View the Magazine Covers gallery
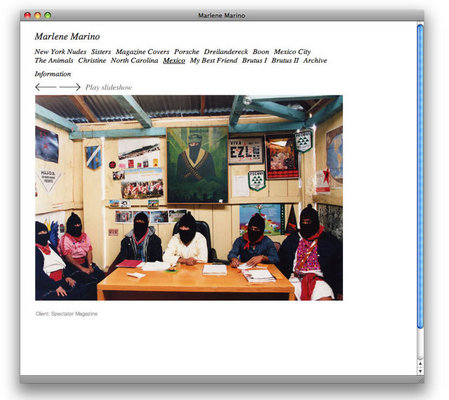The height and width of the screenshot is (400, 449). pyautogui.click(x=142, y=52)
